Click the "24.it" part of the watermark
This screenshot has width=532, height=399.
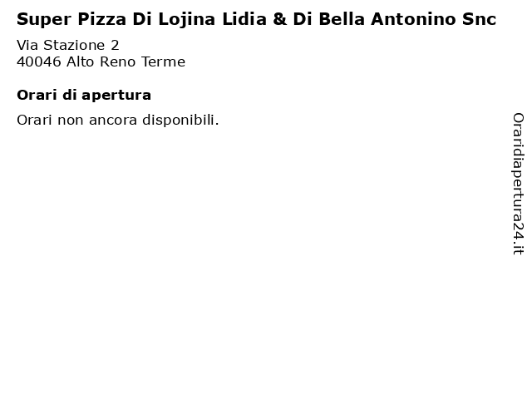518,239
